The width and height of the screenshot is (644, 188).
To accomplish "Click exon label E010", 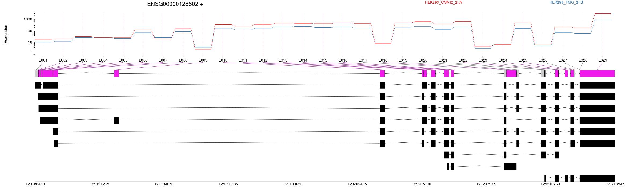I will coord(223,60).
